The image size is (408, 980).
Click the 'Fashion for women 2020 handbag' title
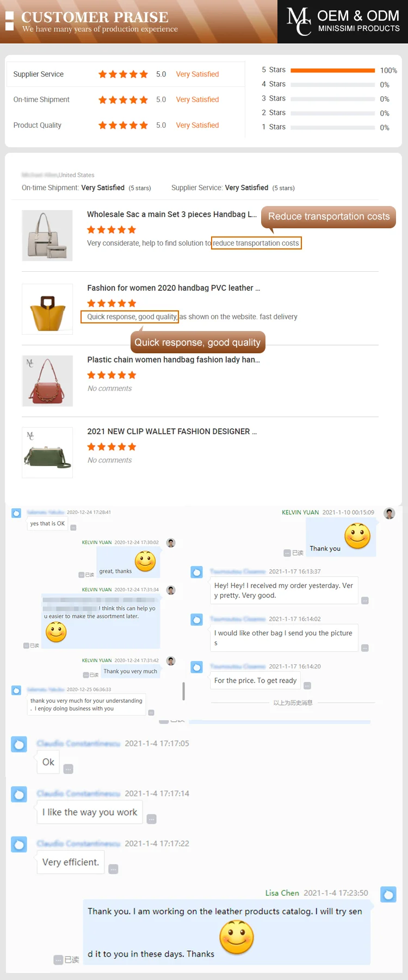pyautogui.click(x=174, y=288)
